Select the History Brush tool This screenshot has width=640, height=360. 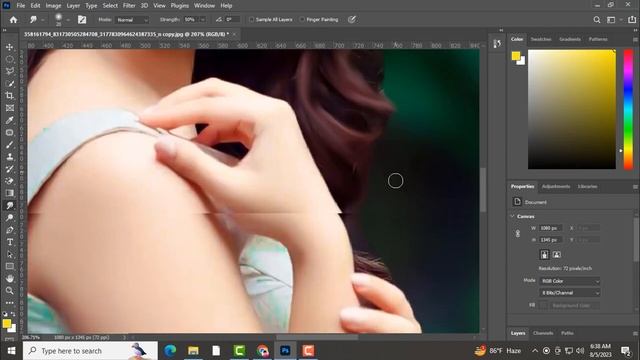coord(9,169)
